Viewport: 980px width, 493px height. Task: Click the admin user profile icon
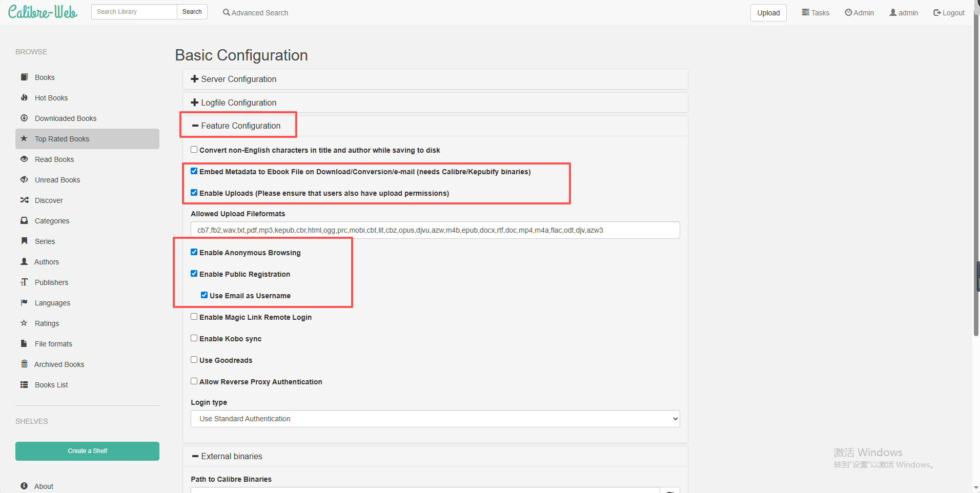893,12
